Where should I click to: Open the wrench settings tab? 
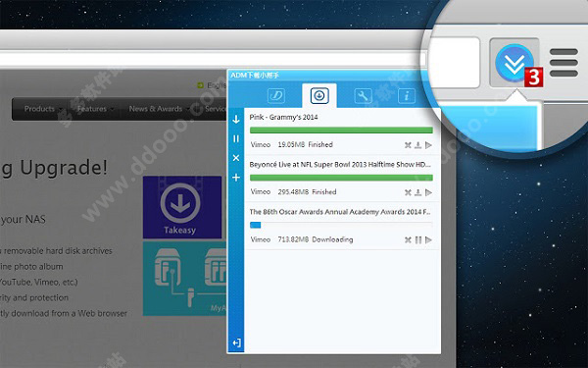click(x=363, y=96)
